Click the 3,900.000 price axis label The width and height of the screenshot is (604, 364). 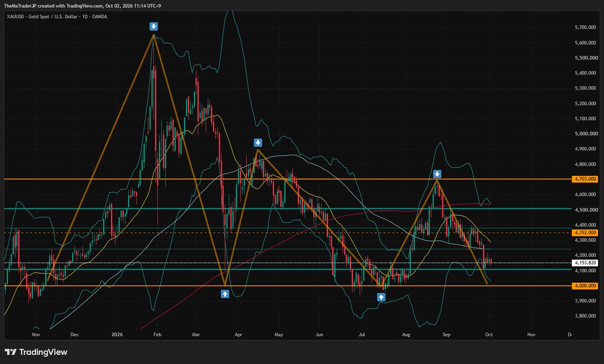[x=585, y=301]
